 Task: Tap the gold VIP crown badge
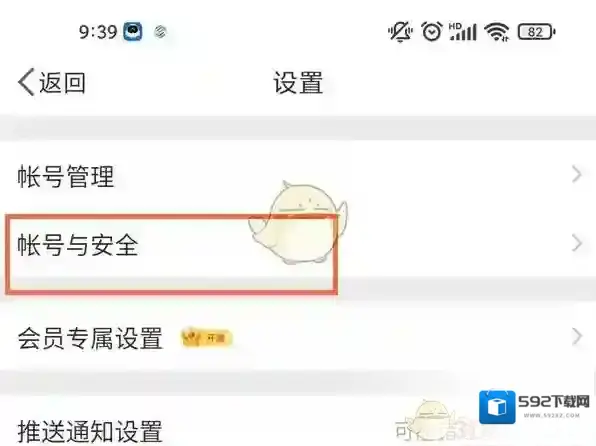(x=206, y=338)
